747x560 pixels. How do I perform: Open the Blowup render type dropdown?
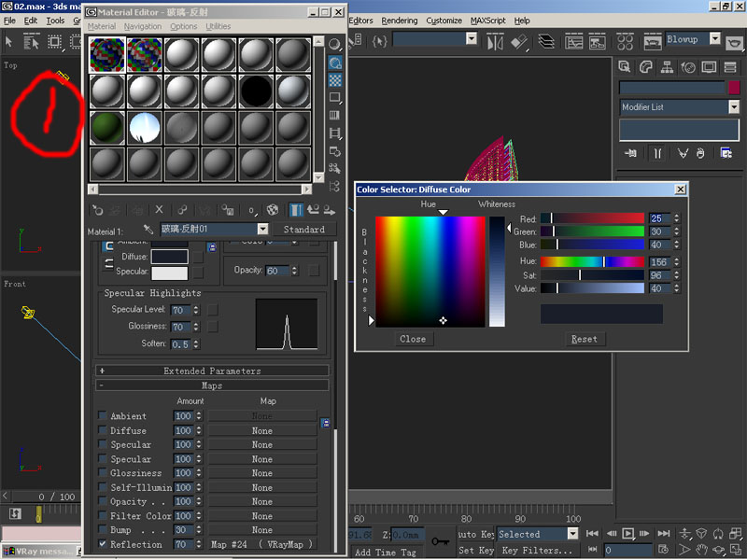point(714,40)
